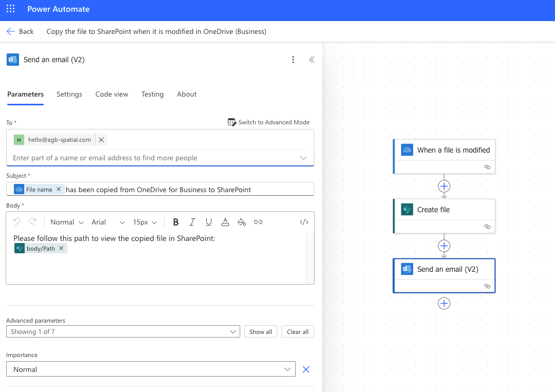Open the highlight fill color picker
The width and height of the screenshot is (555, 392).
pyautogui.click(x=242, y=222)
